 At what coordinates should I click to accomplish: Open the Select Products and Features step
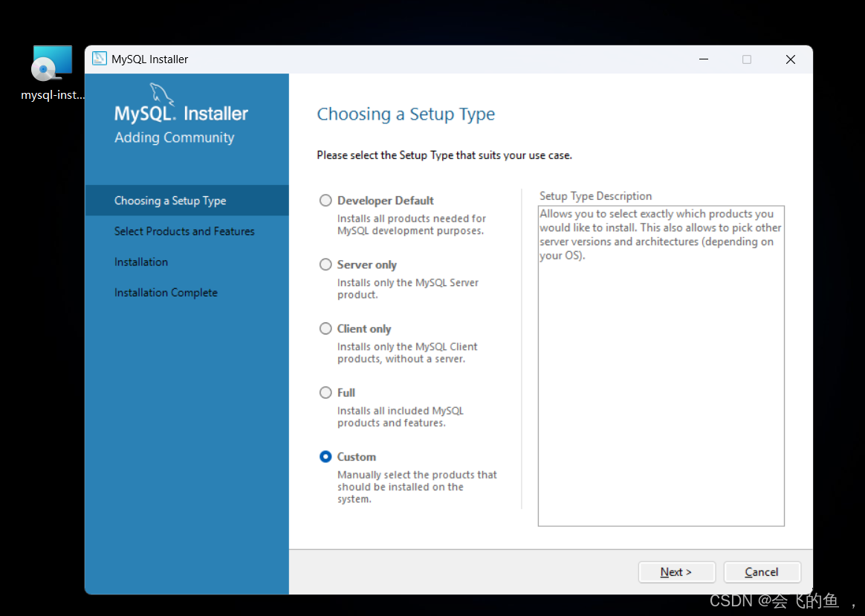point(184,231)
